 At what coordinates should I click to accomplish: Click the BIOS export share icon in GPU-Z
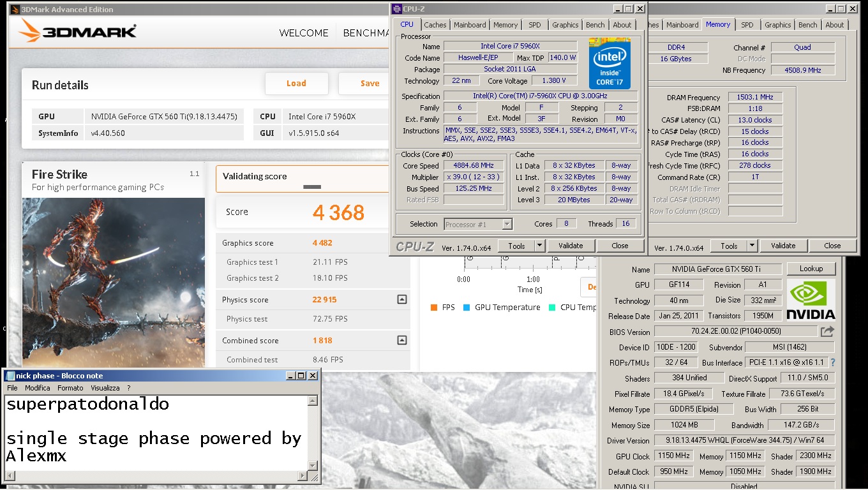pyautogui.click(x=827, y=331)
